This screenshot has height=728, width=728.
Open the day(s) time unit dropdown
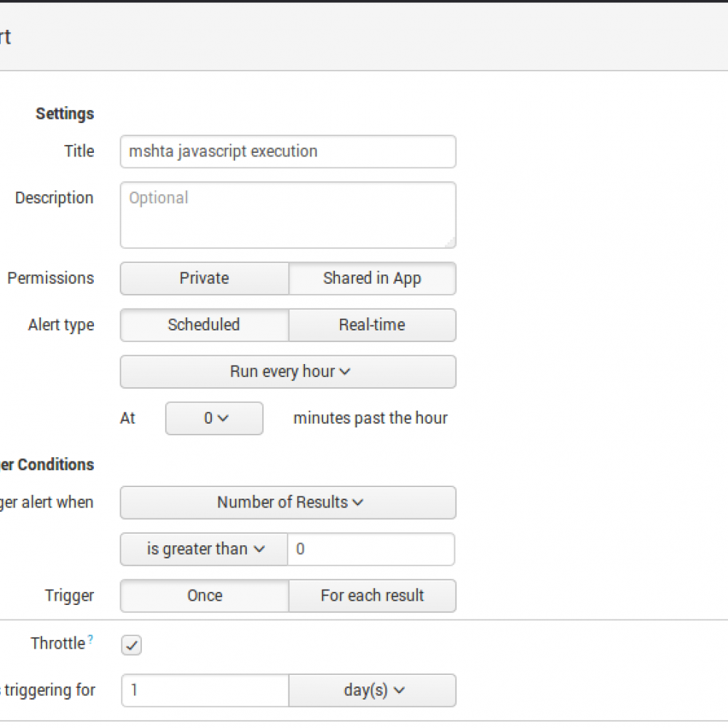click(372, 691)
